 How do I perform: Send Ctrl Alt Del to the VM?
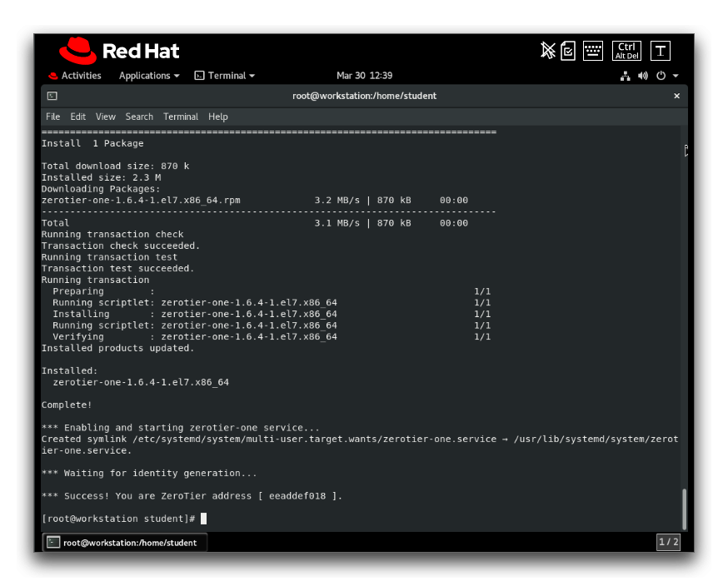[x=626, y=51]
